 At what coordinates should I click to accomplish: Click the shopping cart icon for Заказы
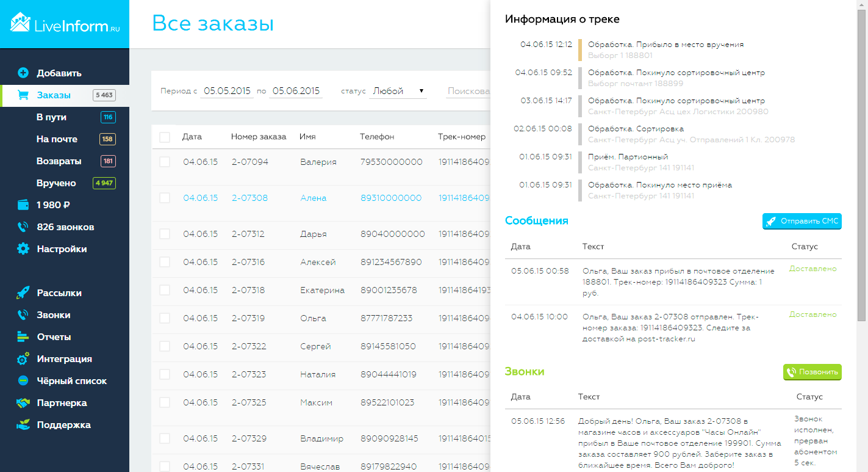point(23,95)
